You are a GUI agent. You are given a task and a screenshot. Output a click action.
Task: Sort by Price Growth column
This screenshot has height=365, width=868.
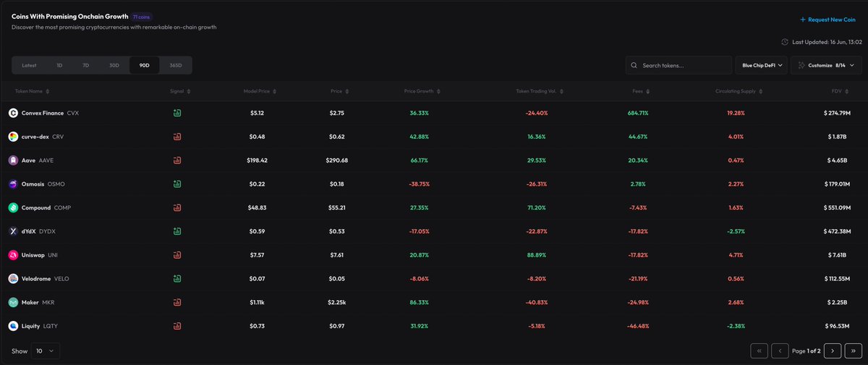[x=422, y=92]
